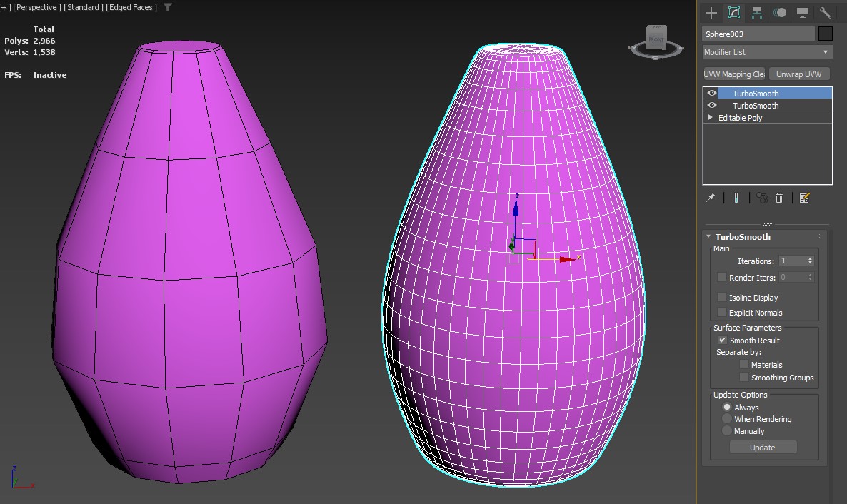Select the When Rendering update option
Viewport: 847px width, 504px height.
(727, 419)
